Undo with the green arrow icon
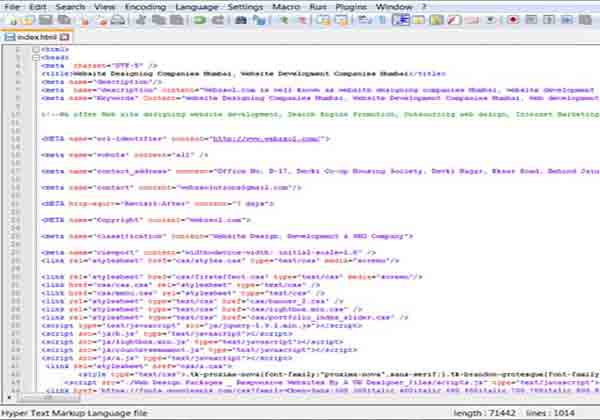This screenshot has width=600, height=420. point(199,20)
